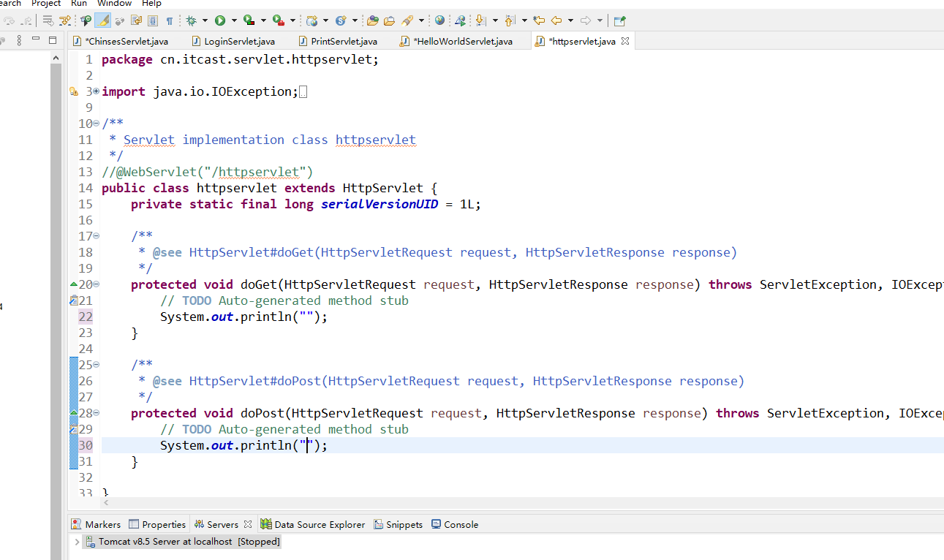Open the Search icon dropdown arrow

422,20
